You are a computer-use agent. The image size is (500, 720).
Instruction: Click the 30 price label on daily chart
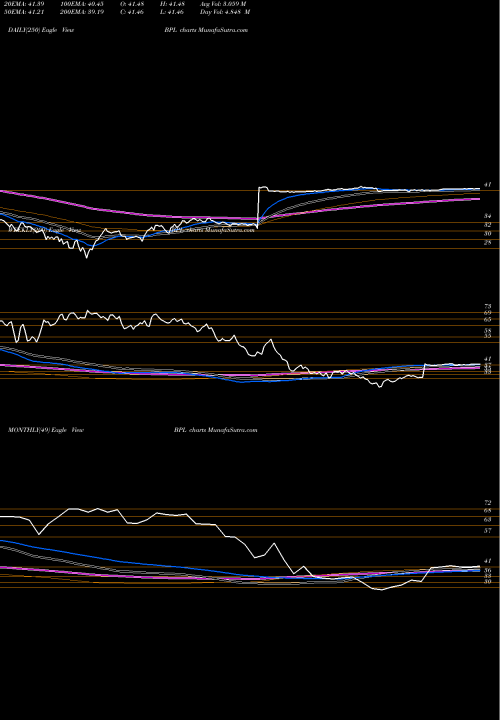488,233
